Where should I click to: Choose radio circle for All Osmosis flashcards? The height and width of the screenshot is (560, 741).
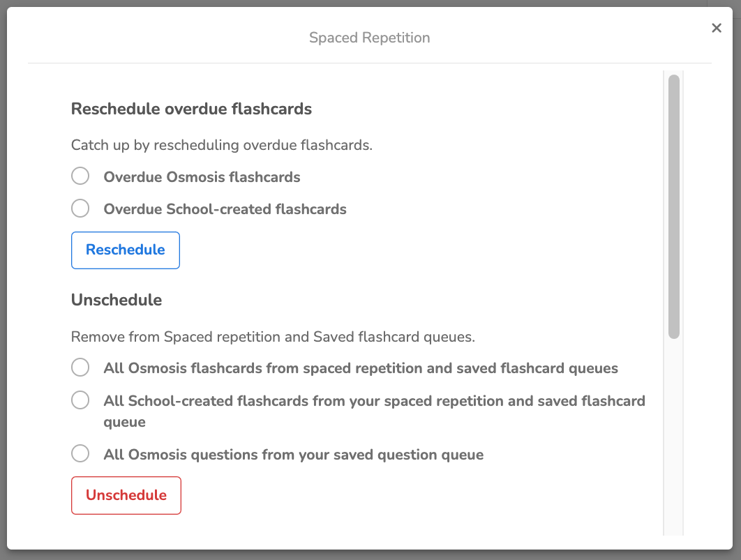click(80, 367)
